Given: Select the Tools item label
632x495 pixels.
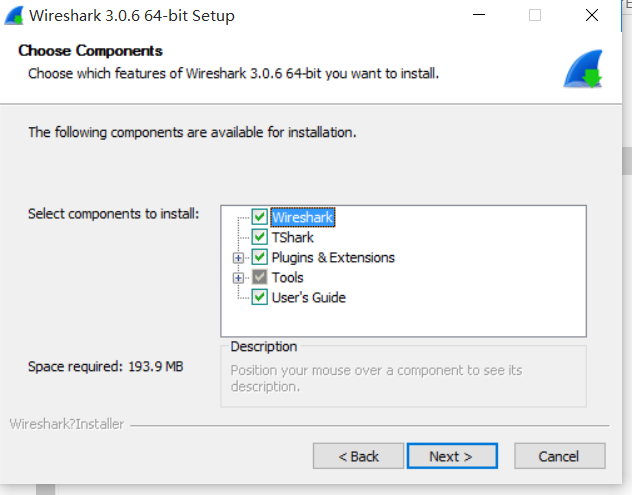Looking at the screenshot, I should tap(288, 277).
